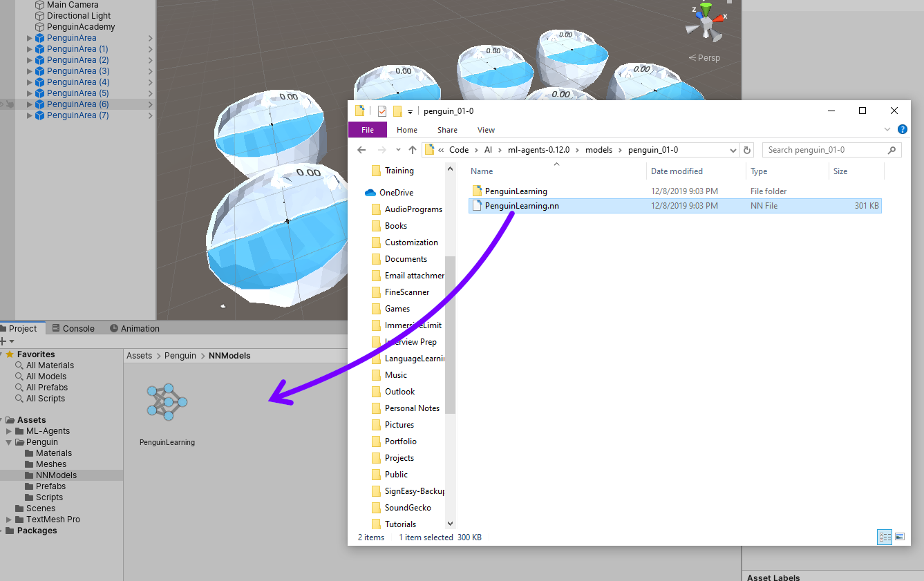The height and width of the screenshot is (581, 924).
Task: Open the Materials folder in Project
Action: click(54, 453)
